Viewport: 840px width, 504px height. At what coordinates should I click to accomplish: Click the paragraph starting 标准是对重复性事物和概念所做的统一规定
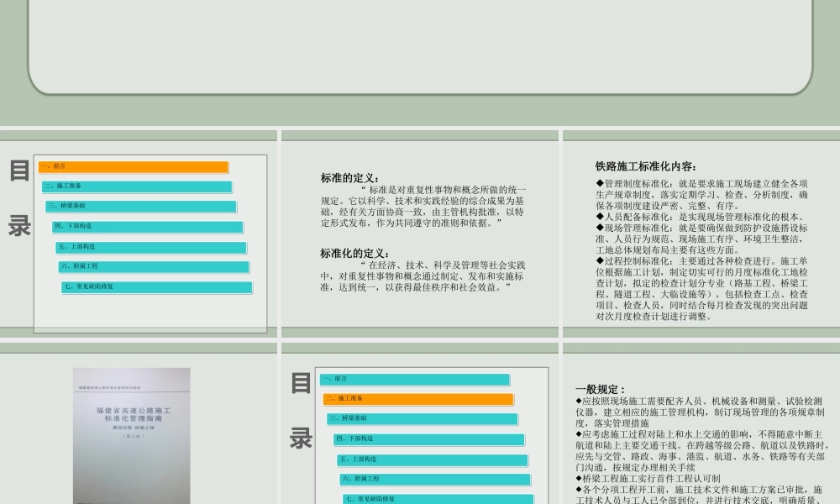(423, 206)
